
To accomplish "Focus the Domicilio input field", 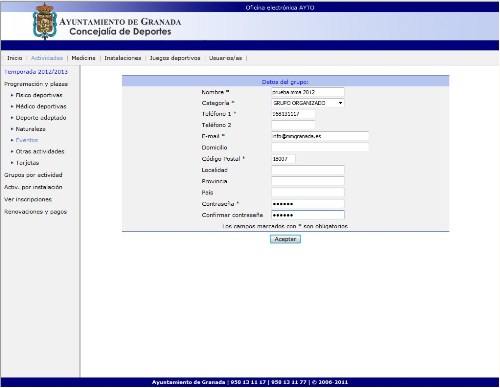I will point(320,147).
